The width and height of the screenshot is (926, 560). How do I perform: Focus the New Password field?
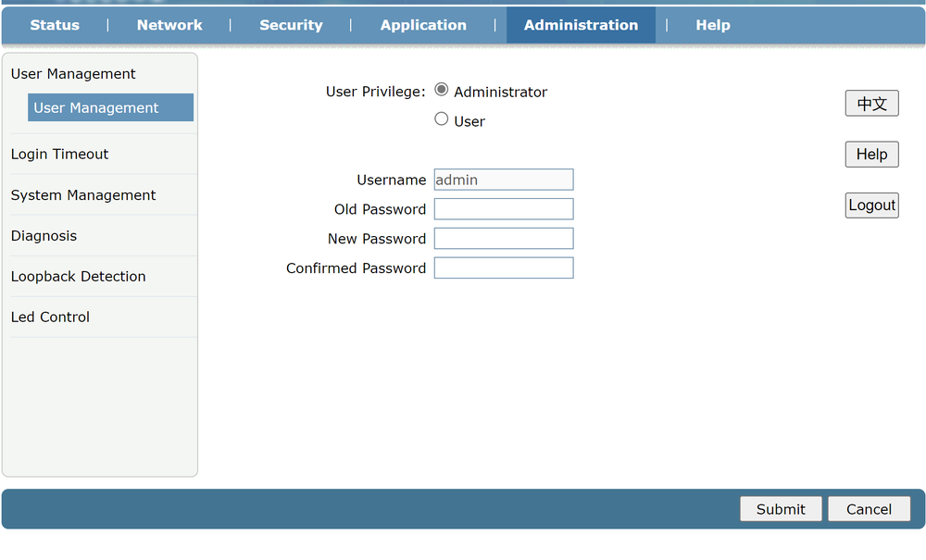point(504,239)
